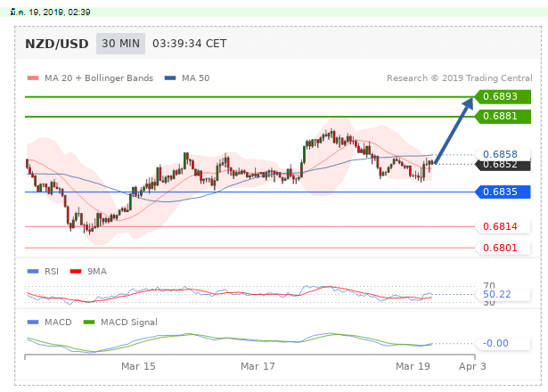
Task: Click the 9MA legend label
Action: click(x=97, y=271)
